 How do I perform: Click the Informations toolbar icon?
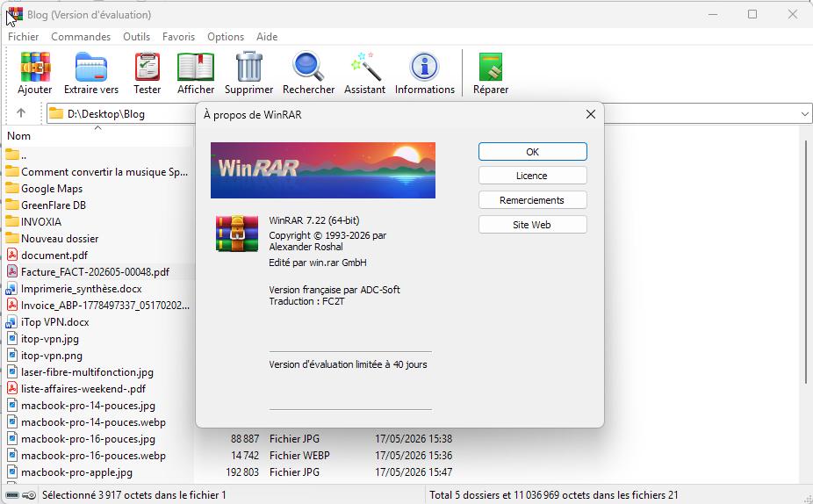(425, 67)
